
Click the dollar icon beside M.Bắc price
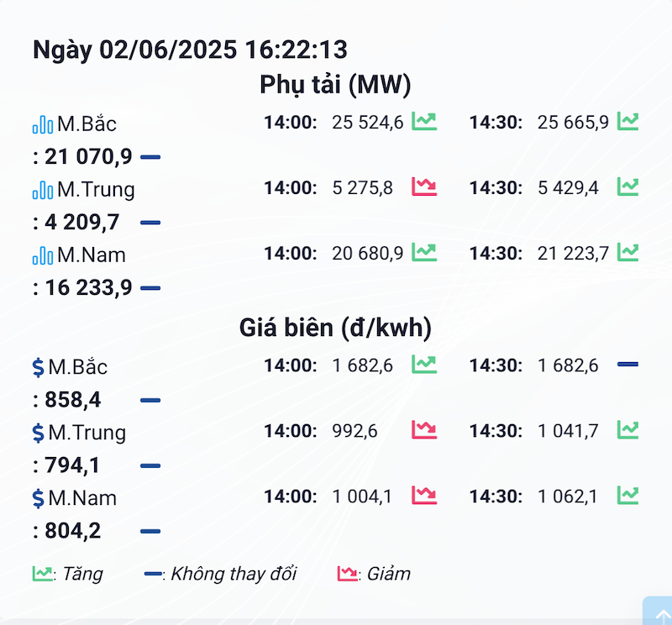pyautogui.click(x=38, y=367)
